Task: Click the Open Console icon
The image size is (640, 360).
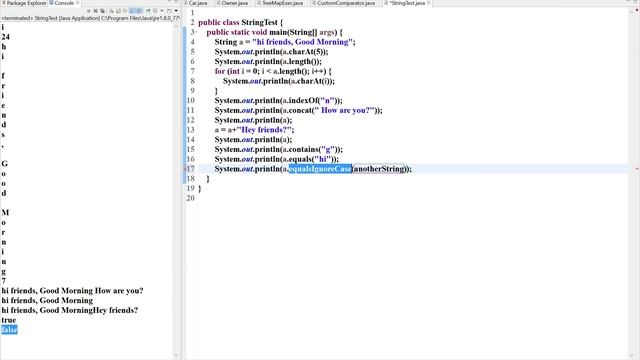Action: click(x=169, y=11)
